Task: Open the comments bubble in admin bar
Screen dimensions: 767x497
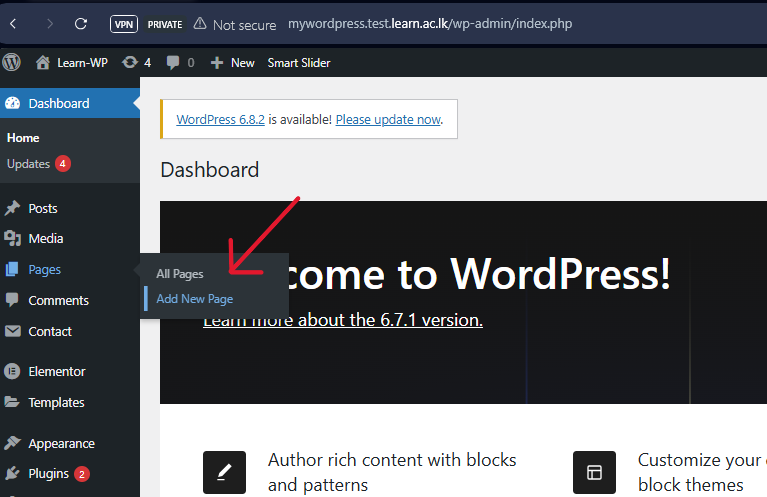Action: (x=173, y=63)
